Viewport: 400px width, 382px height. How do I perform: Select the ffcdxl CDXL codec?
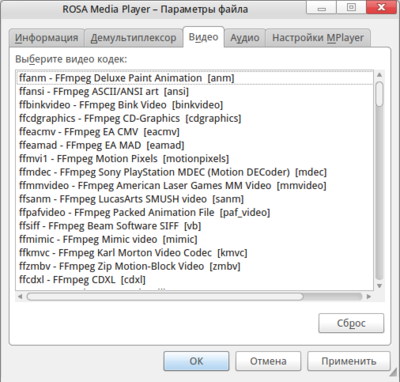[195, 279]
